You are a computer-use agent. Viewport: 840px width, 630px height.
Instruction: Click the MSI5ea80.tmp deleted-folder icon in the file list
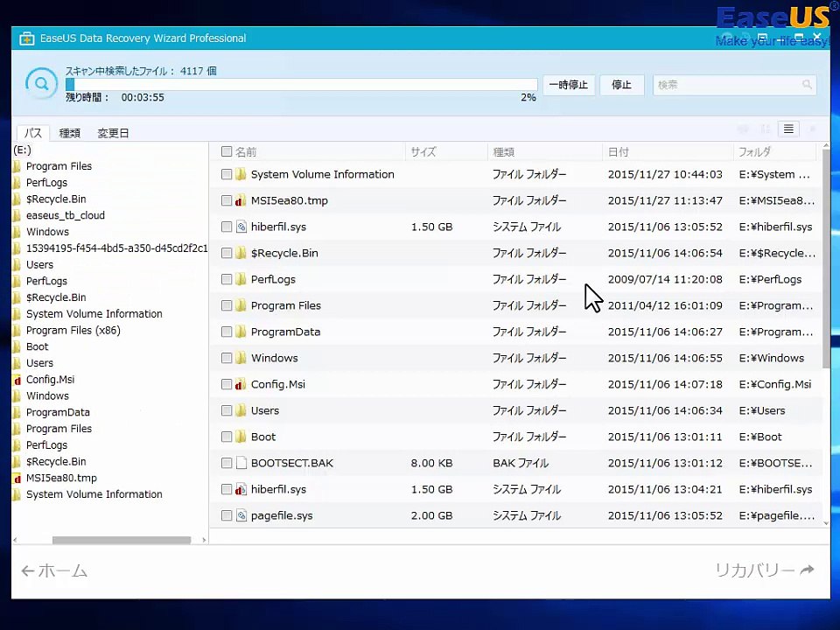click(241, 200)
